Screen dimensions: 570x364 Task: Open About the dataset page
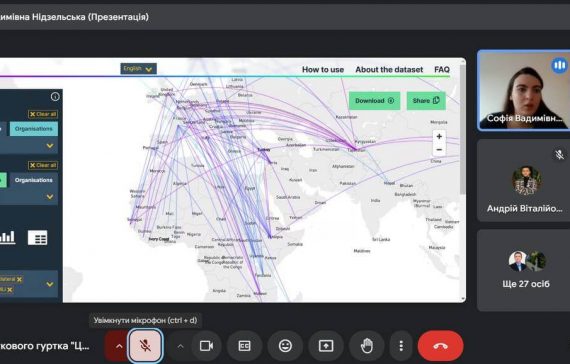pos(389,69)
